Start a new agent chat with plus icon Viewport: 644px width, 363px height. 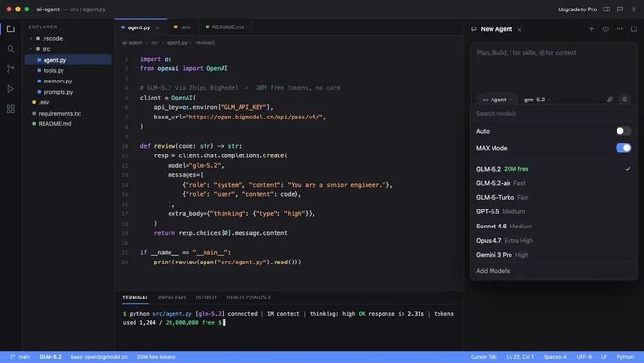[591, 29]
